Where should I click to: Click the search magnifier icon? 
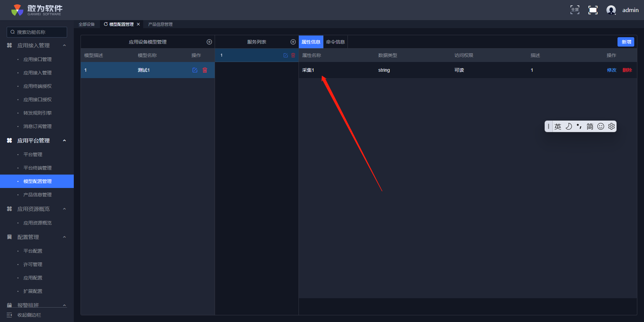[x=13, y=32]
